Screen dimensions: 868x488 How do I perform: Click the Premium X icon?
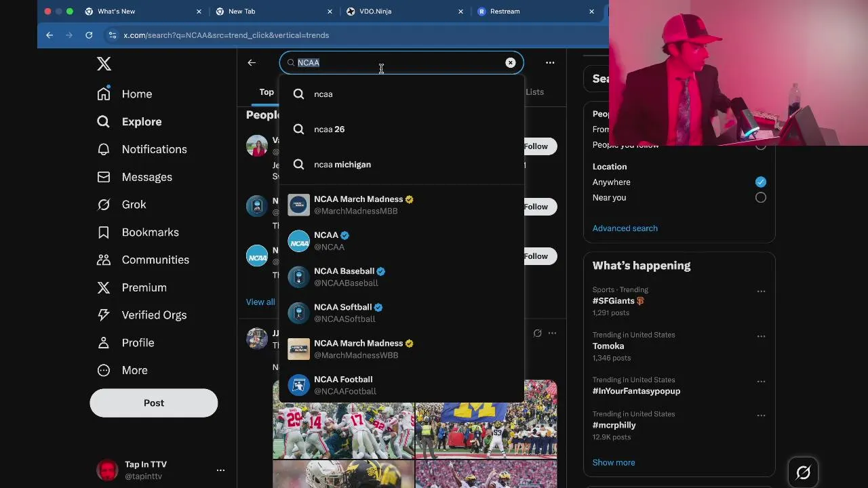pyautogui.click(x=104, y=287)
